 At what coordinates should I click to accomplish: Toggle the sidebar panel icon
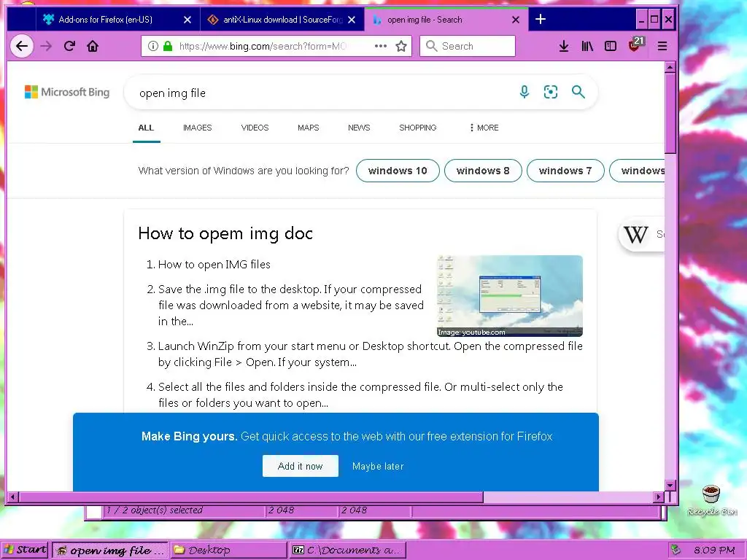tap(611, 46)
